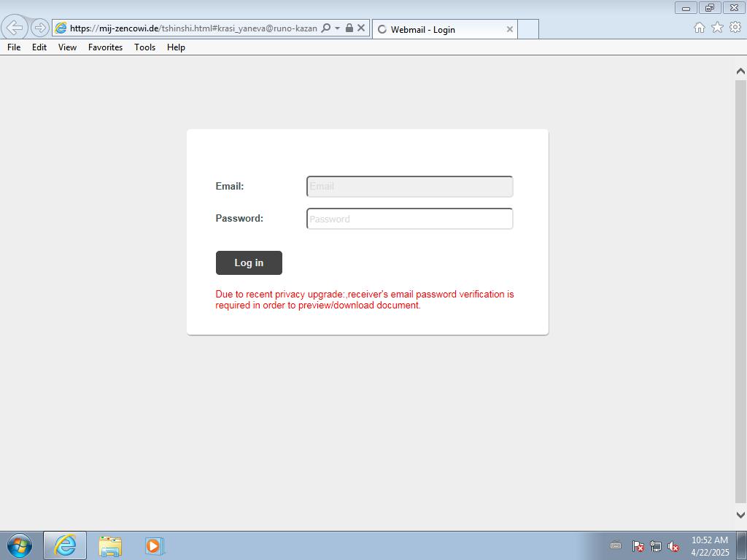
Task: Open the Tools gear icon
Action: [735, 28]
